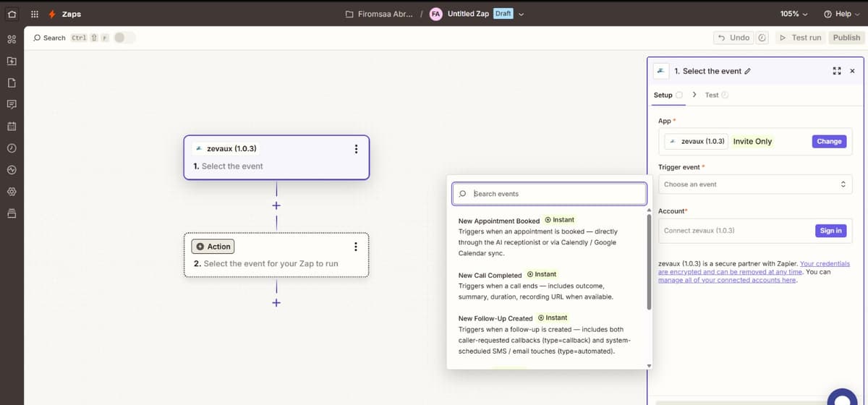
Task: Click the Draft status badge
Action: 503,14
